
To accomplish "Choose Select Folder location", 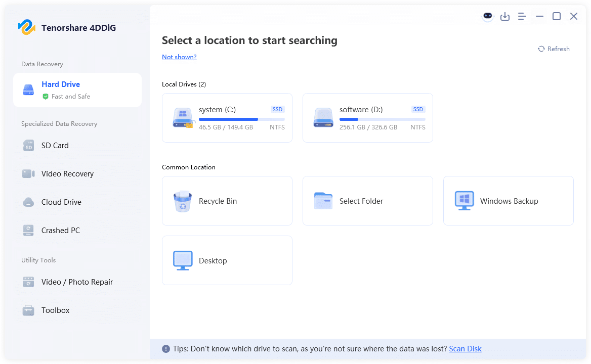I will click(368, 201).
